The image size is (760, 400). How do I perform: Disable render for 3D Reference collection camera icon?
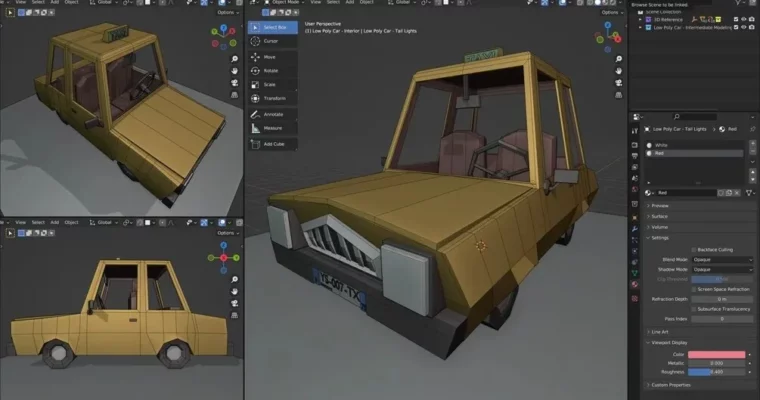pyautogui.click(x=752, y=20)
